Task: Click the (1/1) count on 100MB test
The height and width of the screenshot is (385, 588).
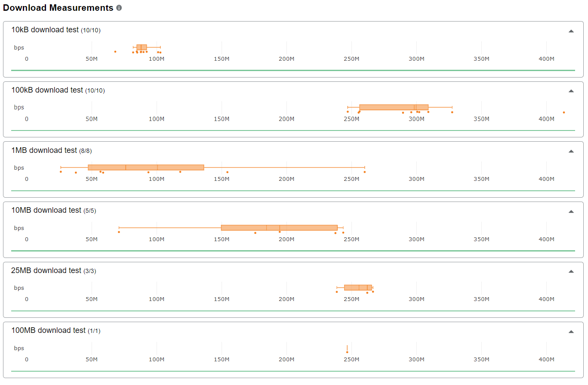Action: 94,331
